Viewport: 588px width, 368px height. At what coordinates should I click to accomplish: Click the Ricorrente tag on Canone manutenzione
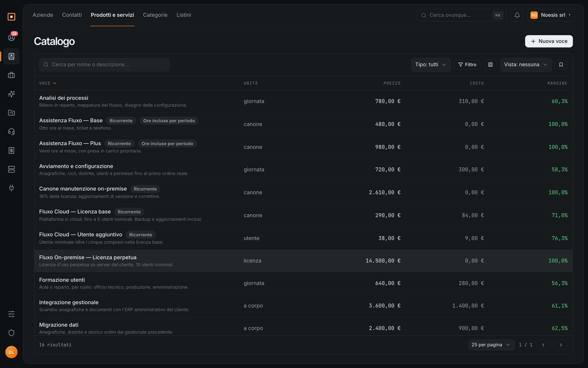click(x=145, y=189)
